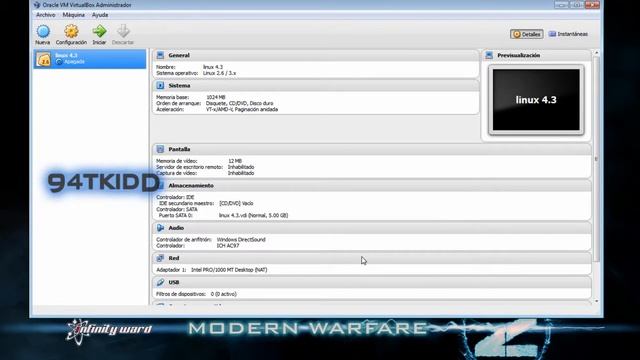Click the Nueva (new VM) icon
Screen dimensions: 640x360
[43, 31]
